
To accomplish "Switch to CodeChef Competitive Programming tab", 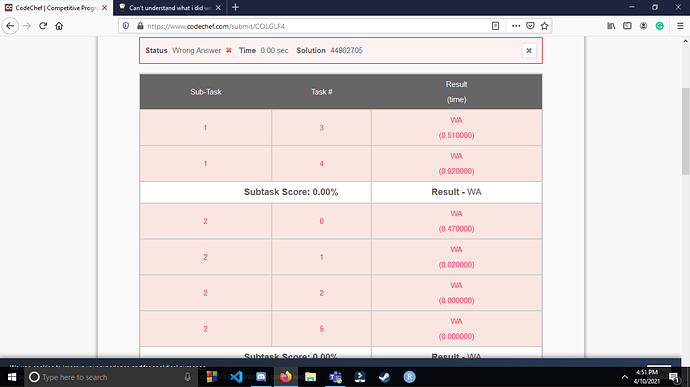I will click(x=51, y=8).
